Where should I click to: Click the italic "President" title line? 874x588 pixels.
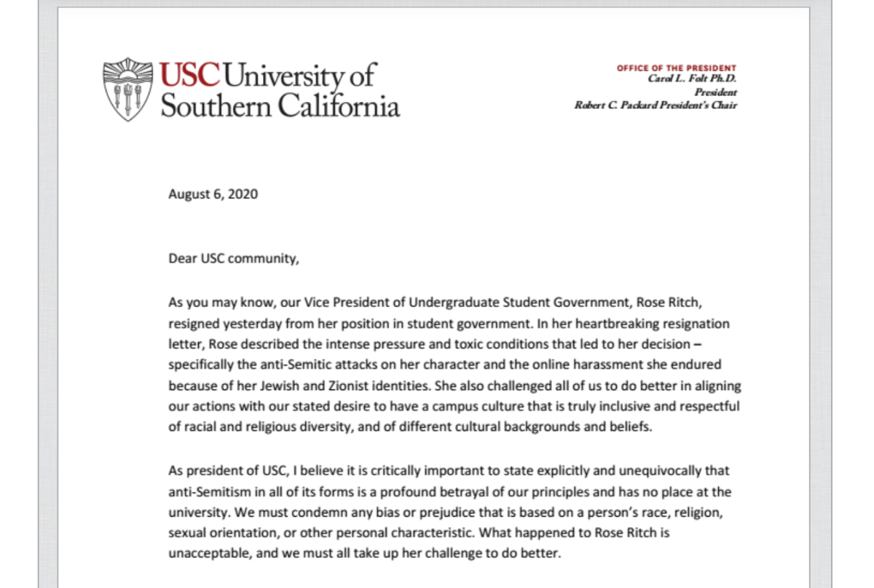click(x=716, y=92)
